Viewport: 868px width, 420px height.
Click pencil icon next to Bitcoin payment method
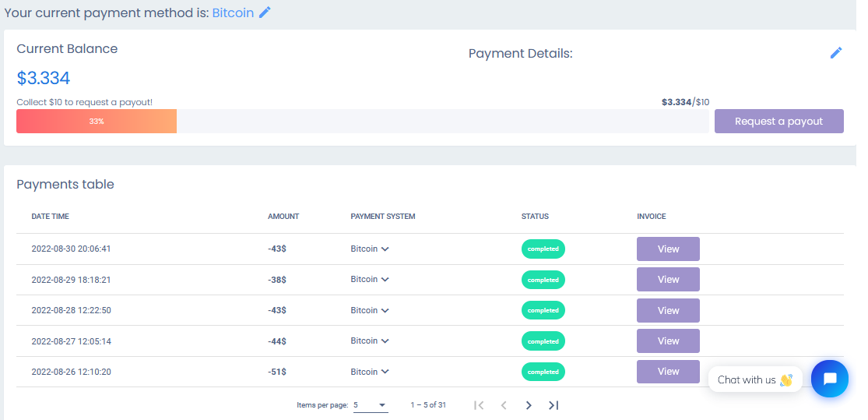pos(265,12)
